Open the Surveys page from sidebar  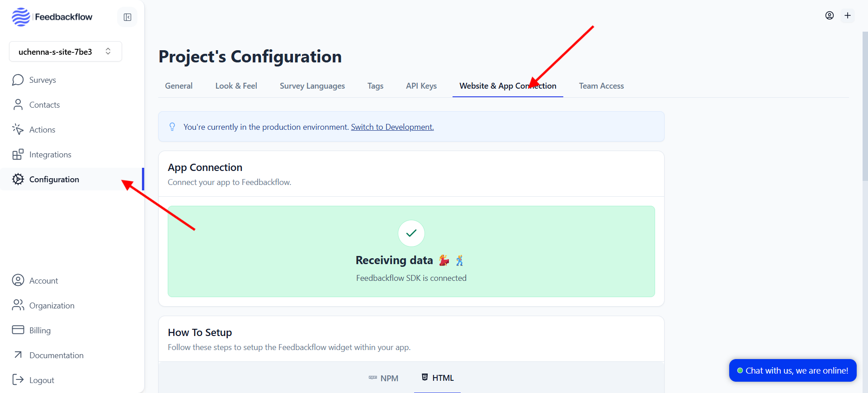click(42, 80)
